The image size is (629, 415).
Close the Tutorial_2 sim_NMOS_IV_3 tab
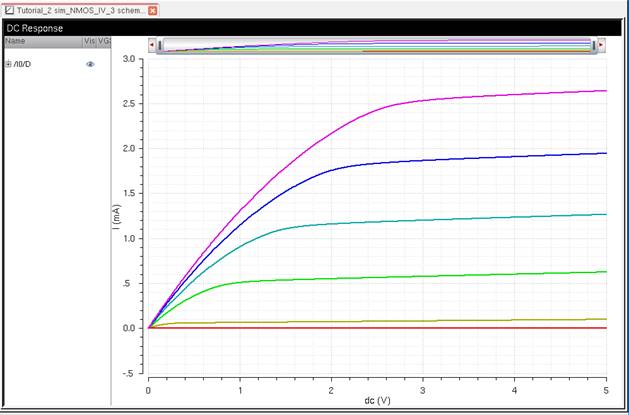153,10
